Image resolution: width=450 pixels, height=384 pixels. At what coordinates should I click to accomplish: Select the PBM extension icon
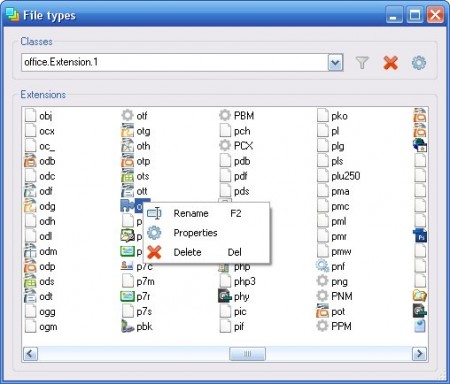225,115
